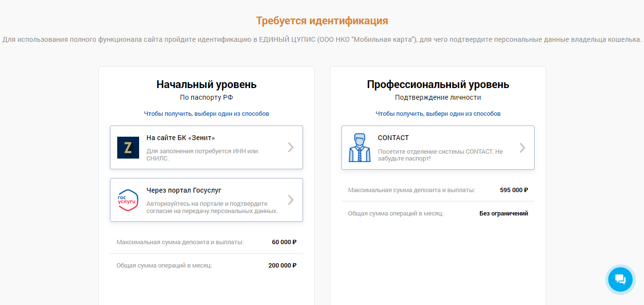The height and width of the screenshot is (305, 644).
Task: Click 'Посетите отделение системы CONTACT' description
Action: point(440,155)
